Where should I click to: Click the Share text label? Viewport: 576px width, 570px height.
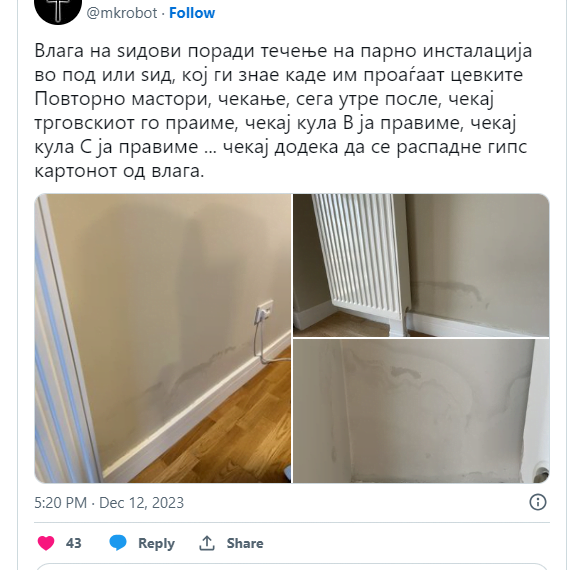[245, 543]
